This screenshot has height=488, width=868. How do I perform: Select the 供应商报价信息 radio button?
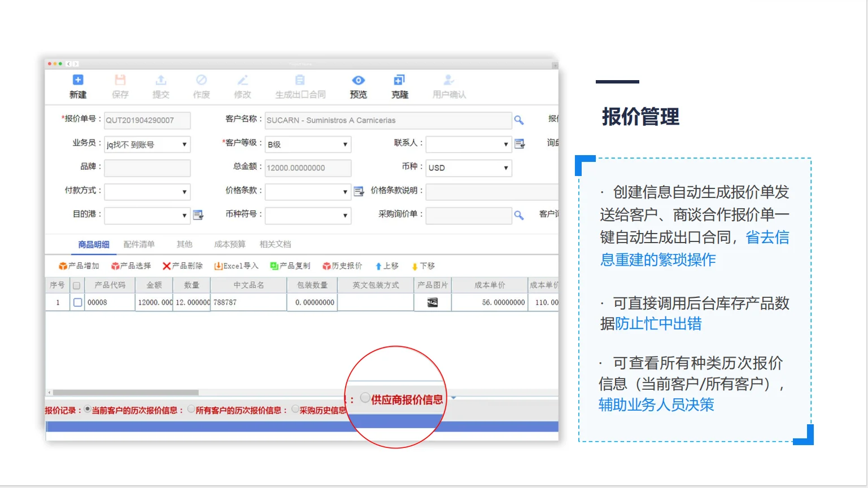coord(365,397)
